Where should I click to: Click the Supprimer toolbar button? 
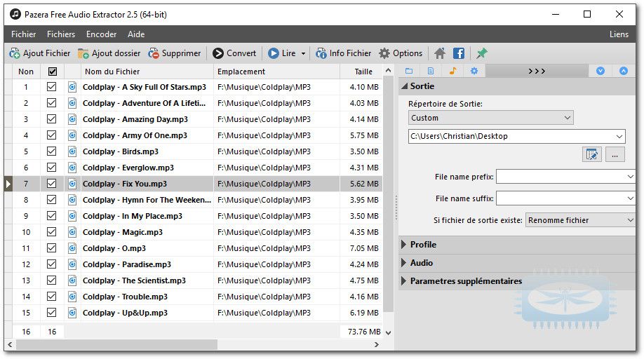pos(175,53)
